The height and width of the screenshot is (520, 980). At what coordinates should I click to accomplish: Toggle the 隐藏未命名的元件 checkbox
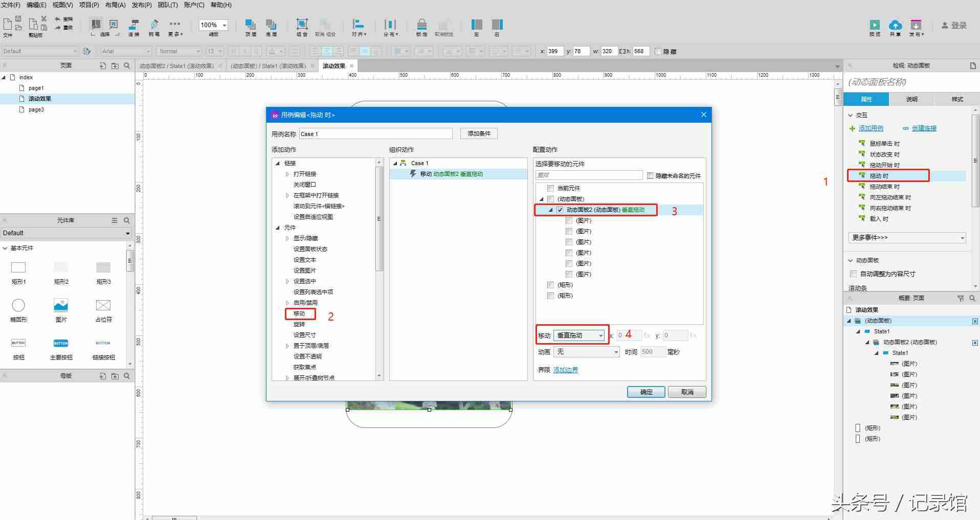650,175
